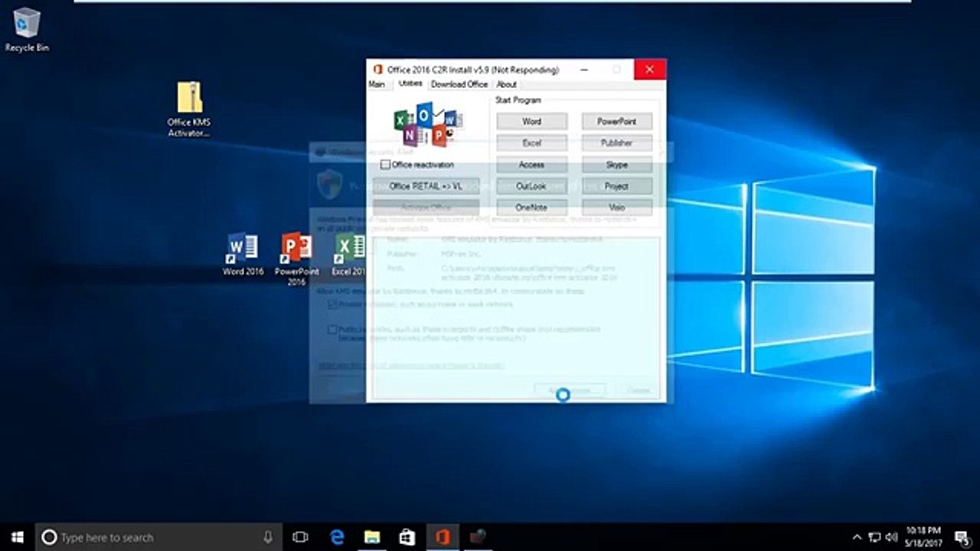Screen dimensions: 980x551
Task: Select the Office KMS Activator folder
Action: (189, 109)
